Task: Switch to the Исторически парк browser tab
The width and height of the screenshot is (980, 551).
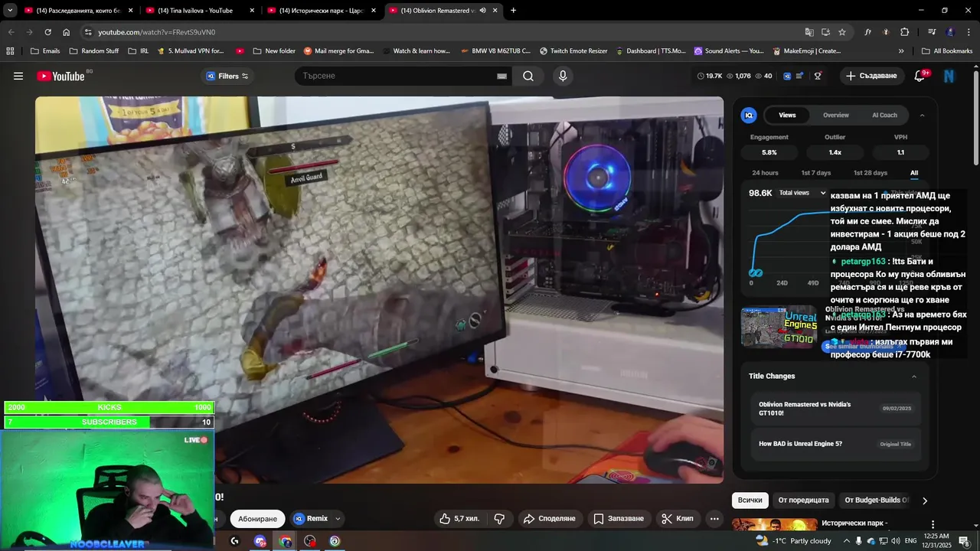Action: point(322,11)
